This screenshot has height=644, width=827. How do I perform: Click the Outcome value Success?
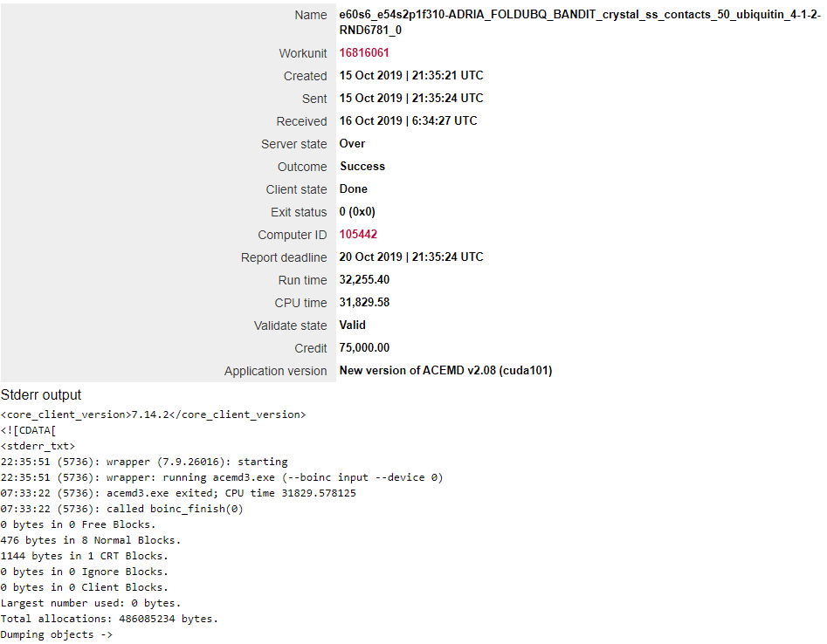pyautogui.click(x=362, y=166)
